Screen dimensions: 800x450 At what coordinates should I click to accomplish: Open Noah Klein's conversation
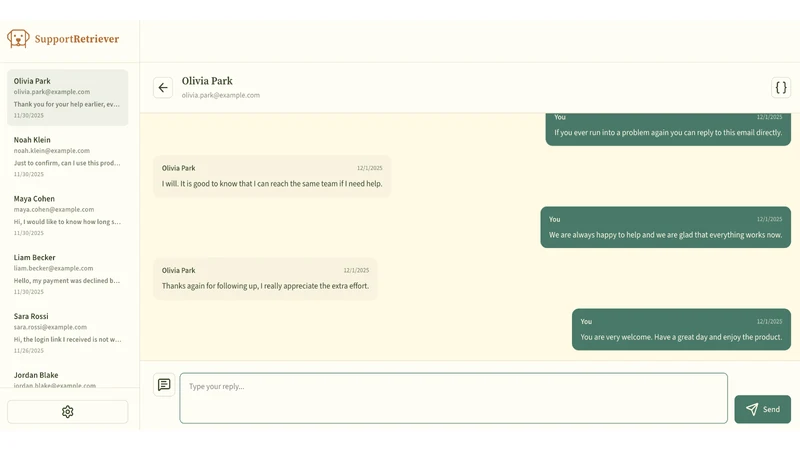[x=67, y=156]
